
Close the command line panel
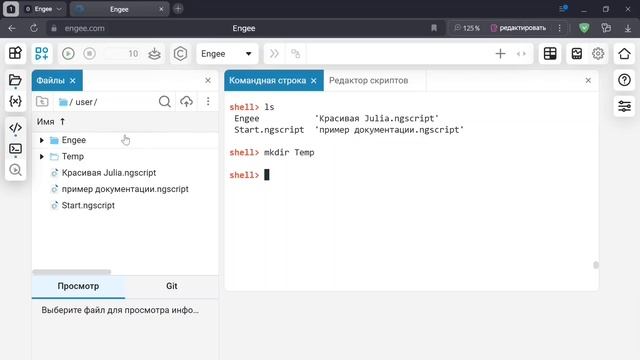588,80
